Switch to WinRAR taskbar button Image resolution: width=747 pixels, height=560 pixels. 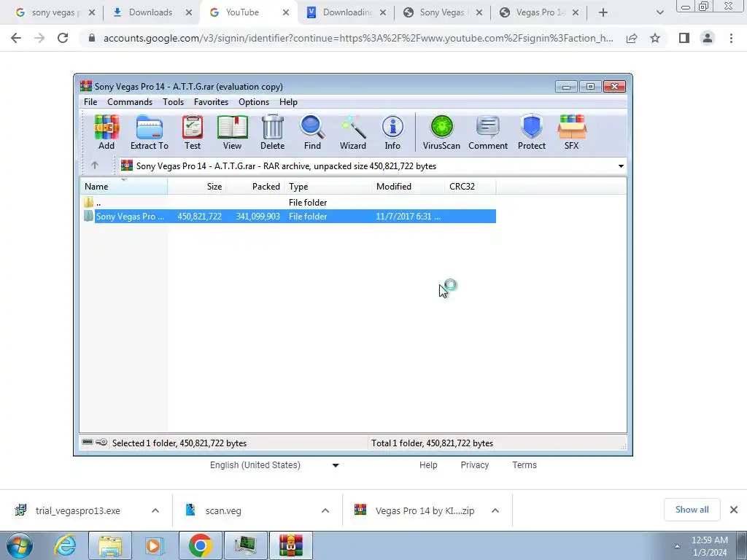pos(291,545)
